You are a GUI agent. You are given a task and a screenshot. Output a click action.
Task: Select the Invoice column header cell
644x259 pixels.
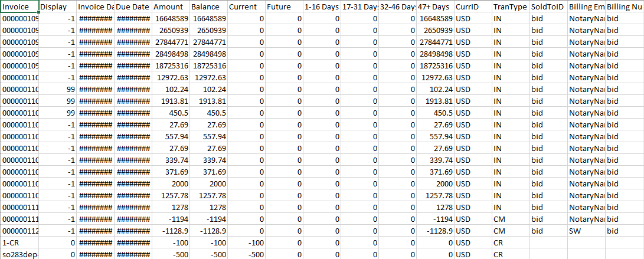19,6
